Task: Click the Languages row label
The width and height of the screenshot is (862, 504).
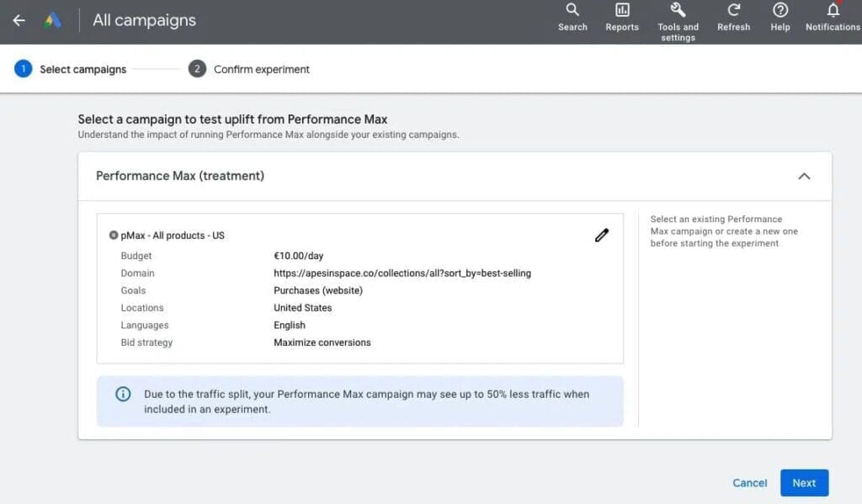Action: (x=145, y=325)
